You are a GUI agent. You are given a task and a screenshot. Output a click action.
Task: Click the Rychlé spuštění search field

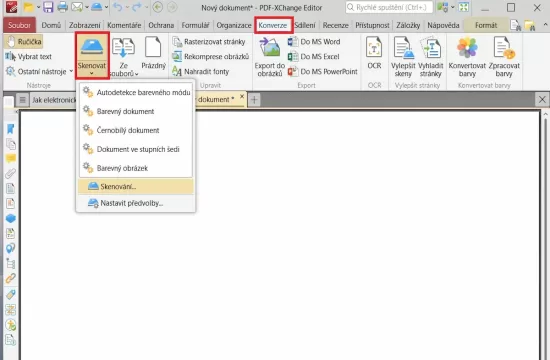pos(389,7)
